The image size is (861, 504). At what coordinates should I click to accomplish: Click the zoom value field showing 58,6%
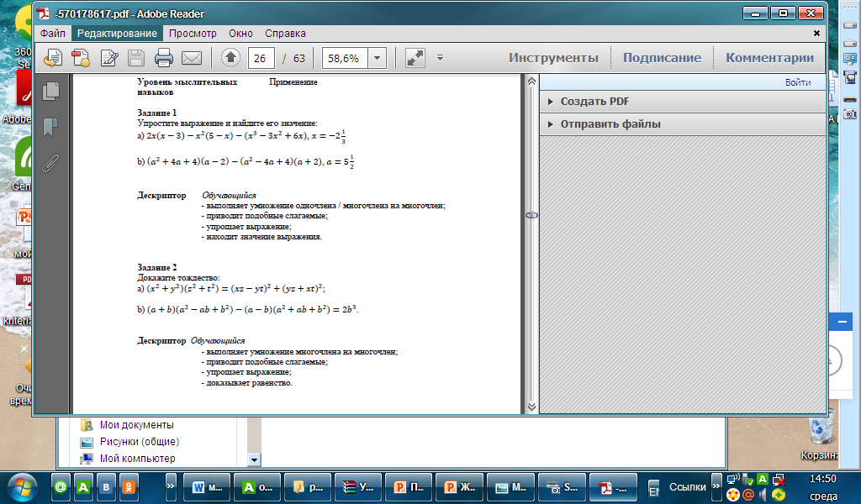pos(344,58)
